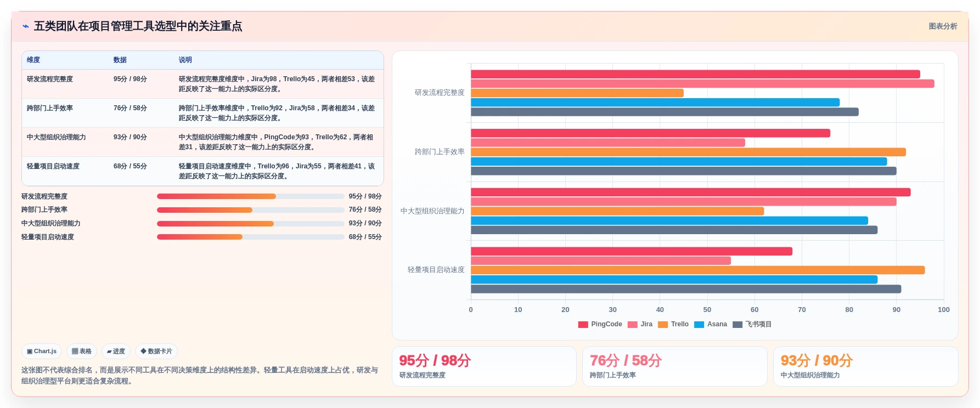Click table cell value 76分 / 58分
980x408 pixels.
[x=130, y=108]
